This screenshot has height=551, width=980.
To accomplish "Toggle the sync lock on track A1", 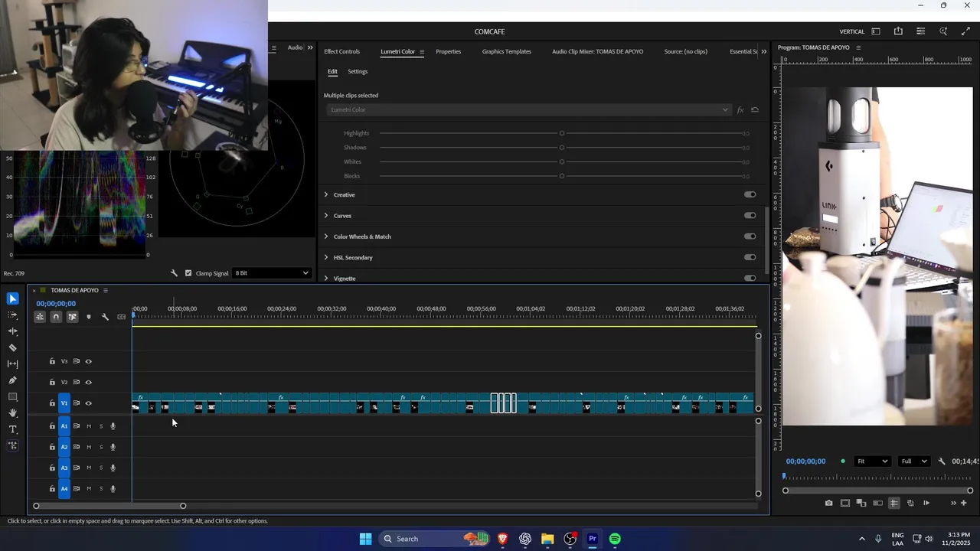I will [77, 426].
